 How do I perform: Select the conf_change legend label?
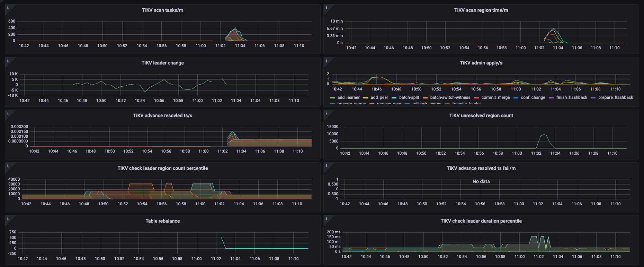point(533,97)
